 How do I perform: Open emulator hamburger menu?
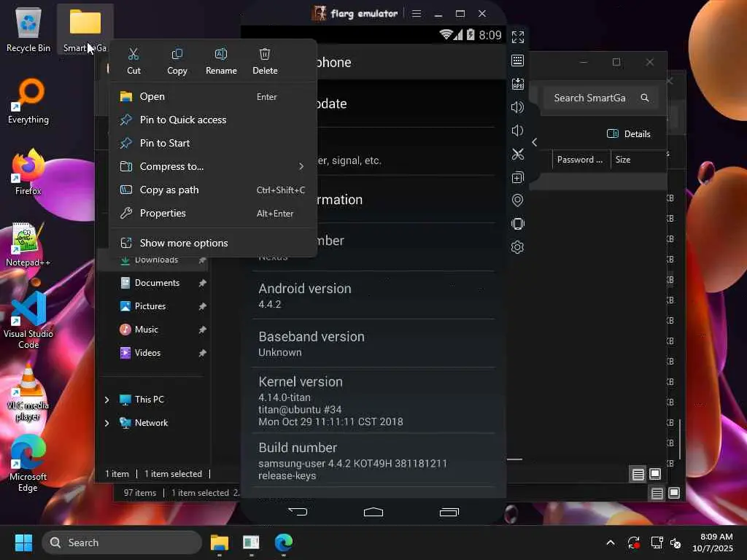click(417, 13)
